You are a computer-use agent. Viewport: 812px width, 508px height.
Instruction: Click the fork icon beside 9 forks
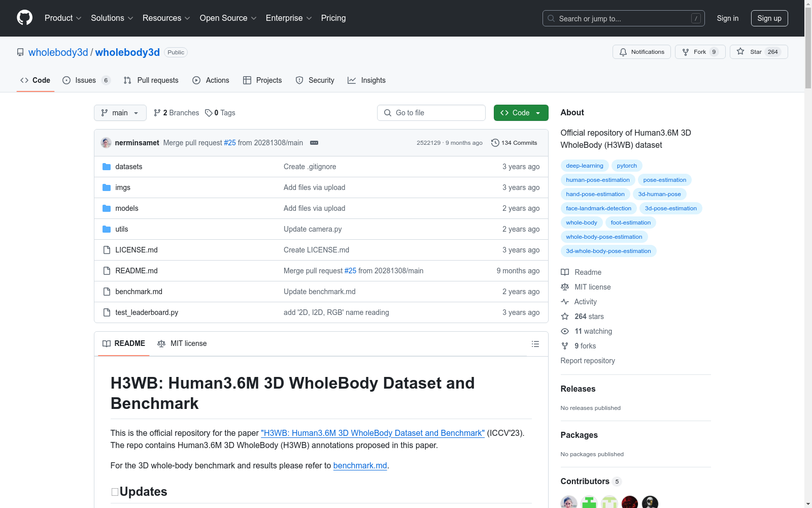(x=565, y=346)
